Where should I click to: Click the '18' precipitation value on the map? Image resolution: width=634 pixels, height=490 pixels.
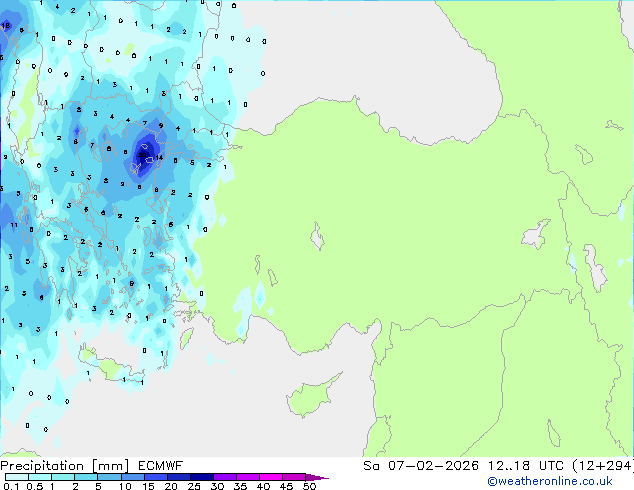(x=6, y=25)
